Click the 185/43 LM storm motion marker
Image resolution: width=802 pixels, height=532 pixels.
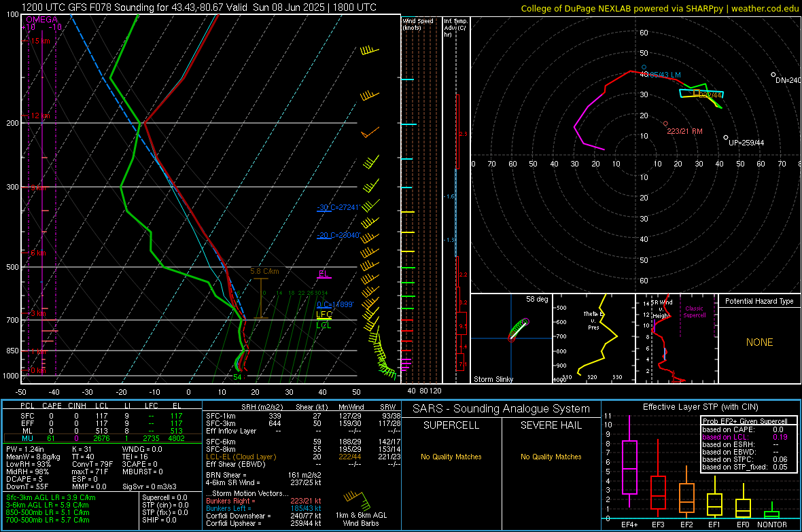click(663, 75)
